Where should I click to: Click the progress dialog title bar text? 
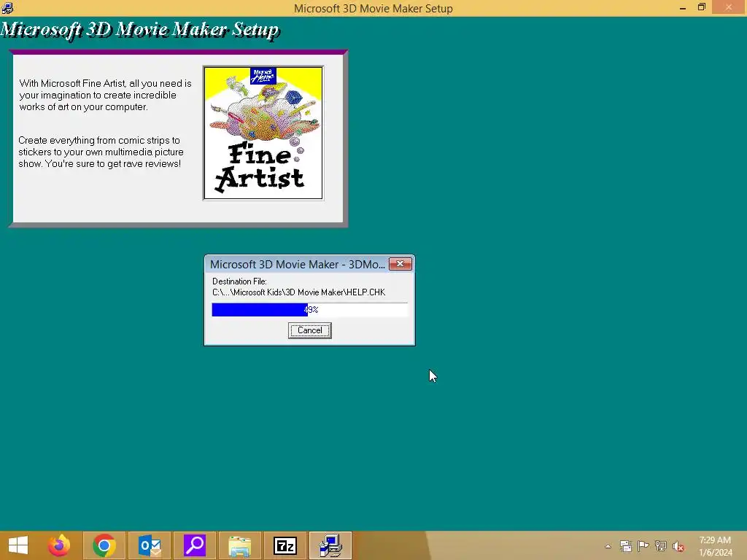pos(298,264)
